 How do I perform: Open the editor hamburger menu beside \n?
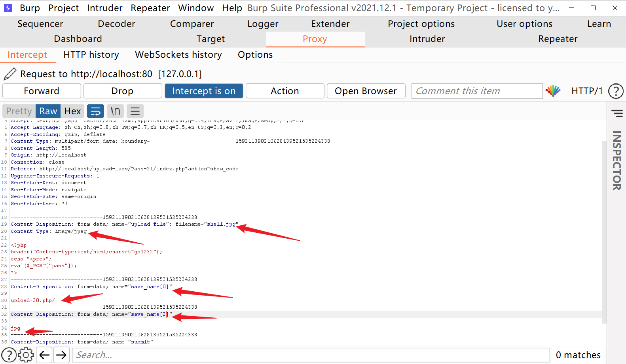tap(135, 111)
